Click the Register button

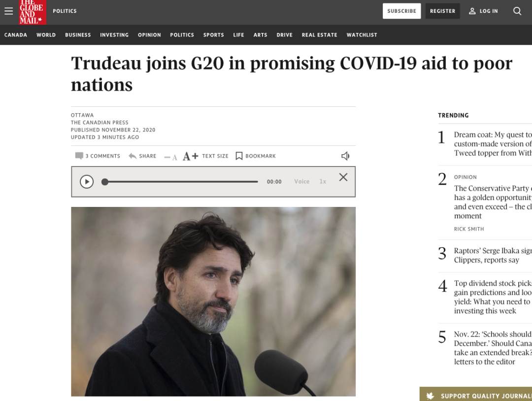click(x=443, y=11)
